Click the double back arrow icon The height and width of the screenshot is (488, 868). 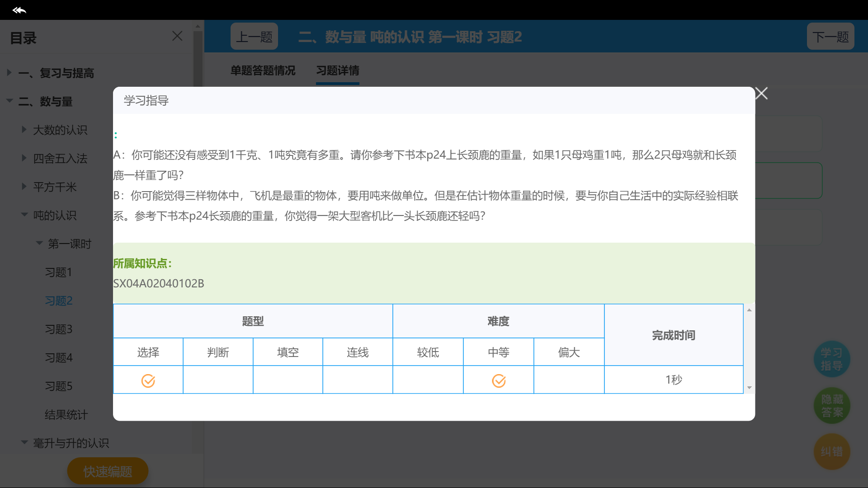(19, 10)
